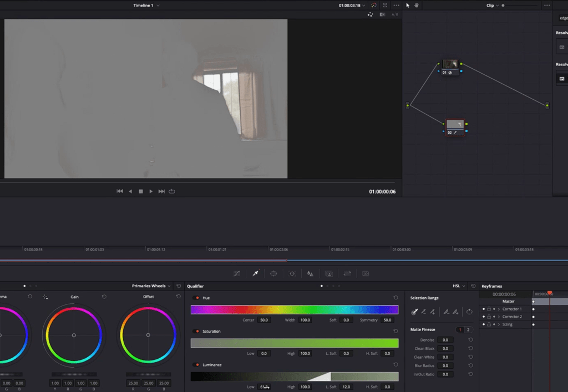Select node 02 in the node graph
Screen dimensions: 568x392
(x=455, y=124)
